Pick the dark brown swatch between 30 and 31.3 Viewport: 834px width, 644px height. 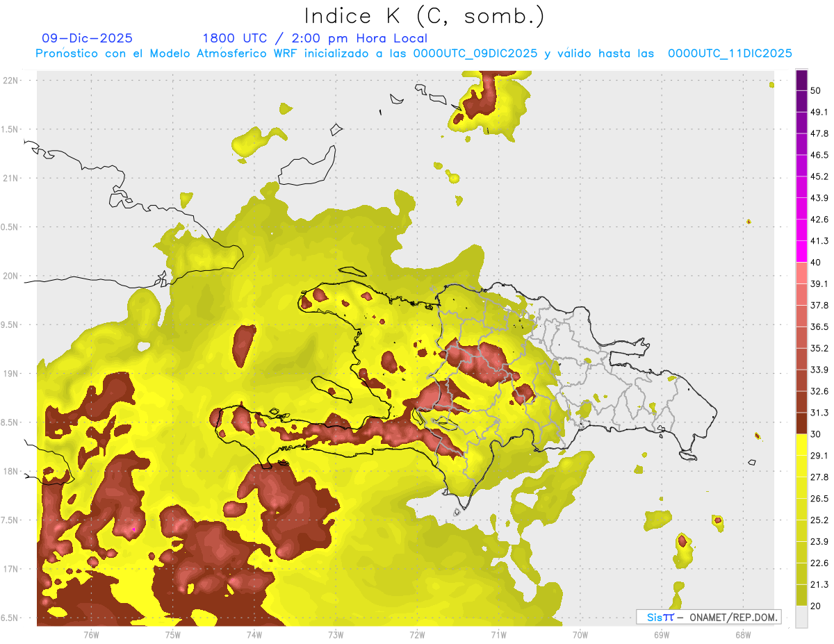point(802,424)
